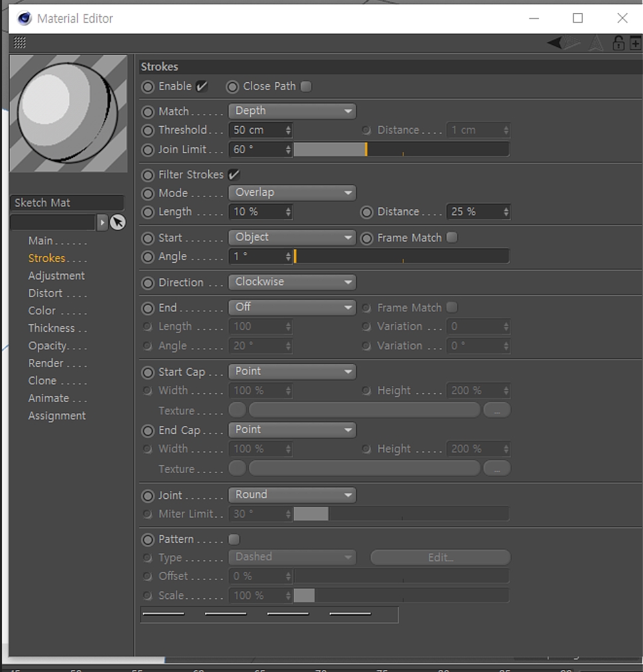The image size is (643, 672).
Task: Click the animation dot next to Start Cap
Action: pos(148,372)
